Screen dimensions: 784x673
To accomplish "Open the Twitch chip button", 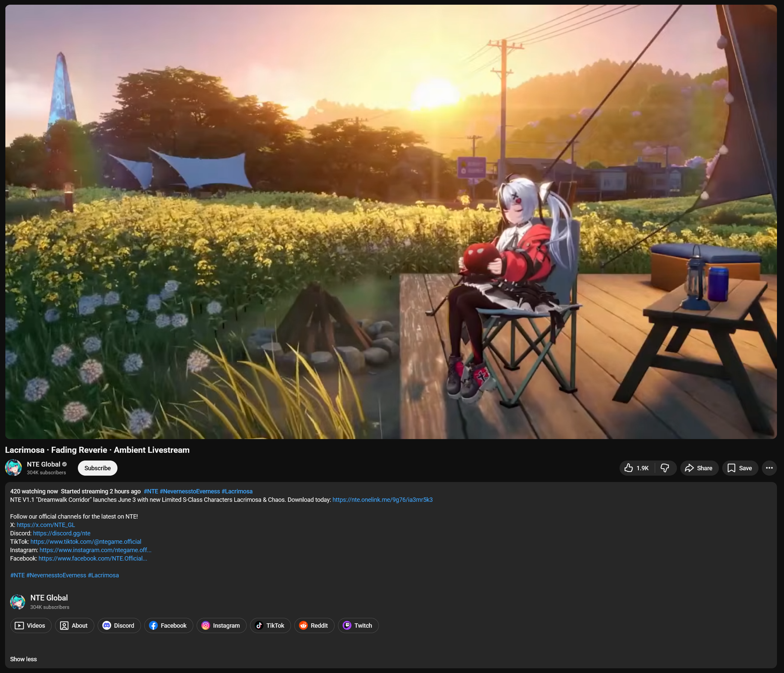I will point(358,626).
